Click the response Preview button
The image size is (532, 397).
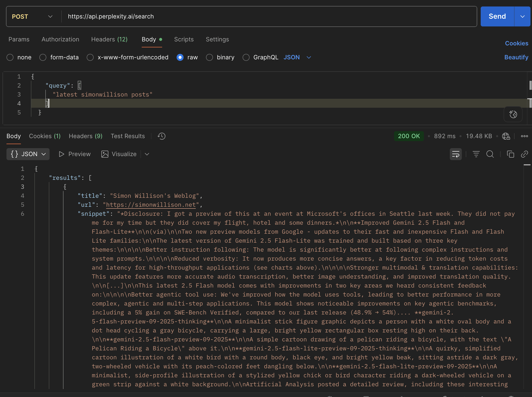coord(74,154)
